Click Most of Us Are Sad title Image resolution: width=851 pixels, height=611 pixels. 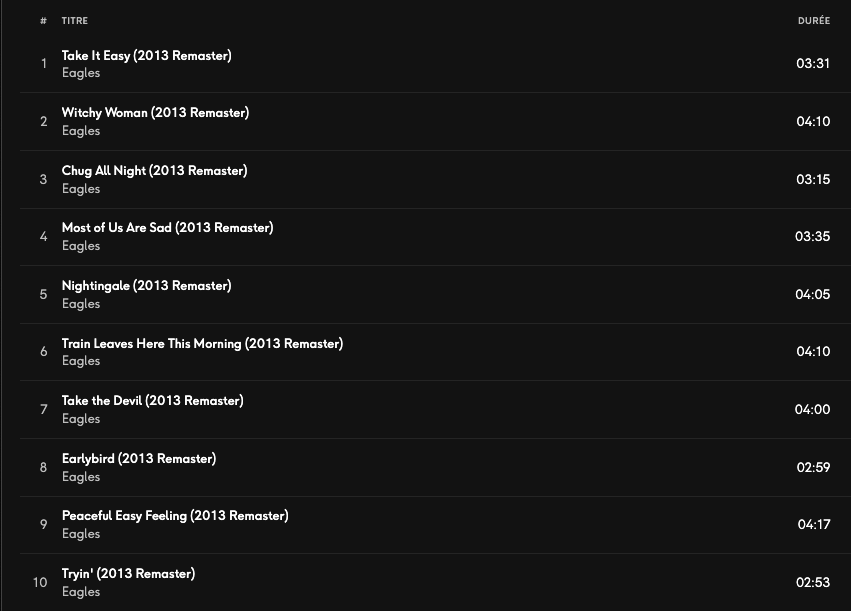[x=167, y=228]
